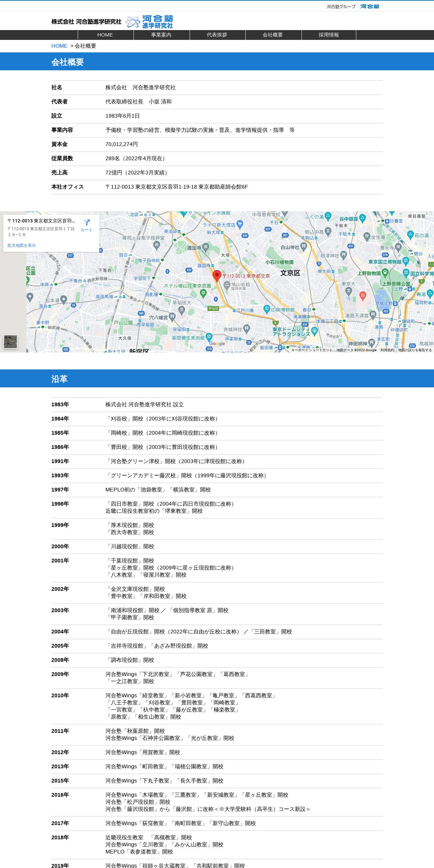
Task: Click the 河合塾「秋葉原館」開校 entry
Action: pyautogui.click(x=135, y=731)
